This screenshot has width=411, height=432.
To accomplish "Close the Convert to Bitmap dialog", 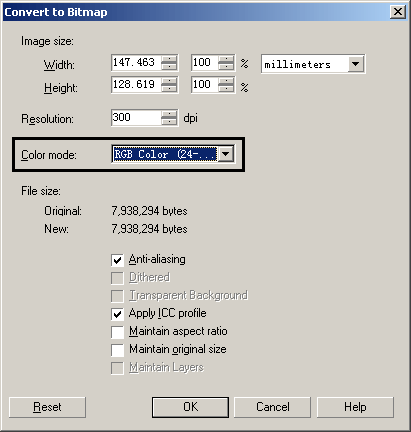I will pyautogui.click(x=398, y=12).
